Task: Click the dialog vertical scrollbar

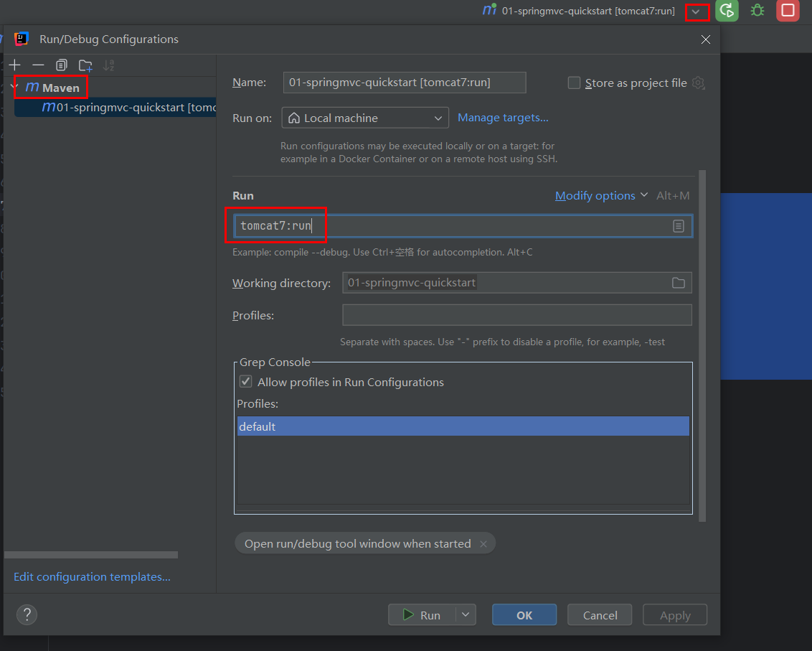Action: 702,346
